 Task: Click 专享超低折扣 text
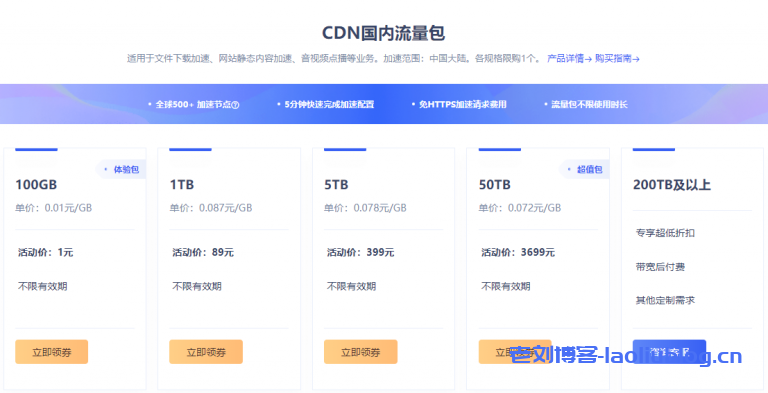(x=665, y=233)
